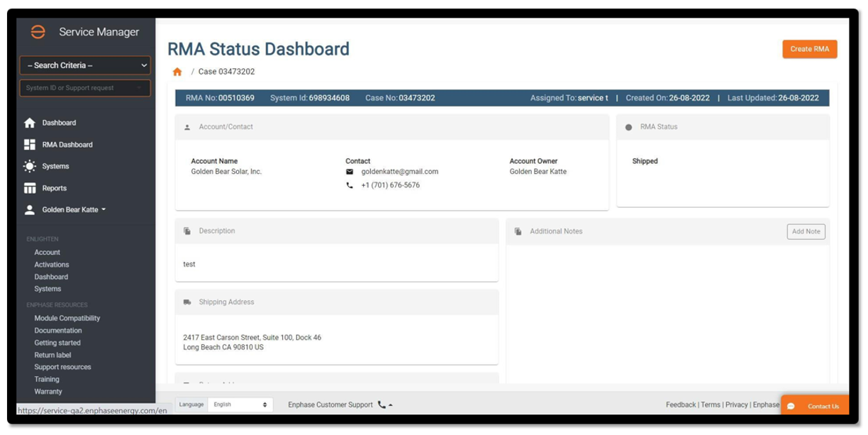Click the System ID or Support request field
The image size is (868, 435).
[84, 88]
